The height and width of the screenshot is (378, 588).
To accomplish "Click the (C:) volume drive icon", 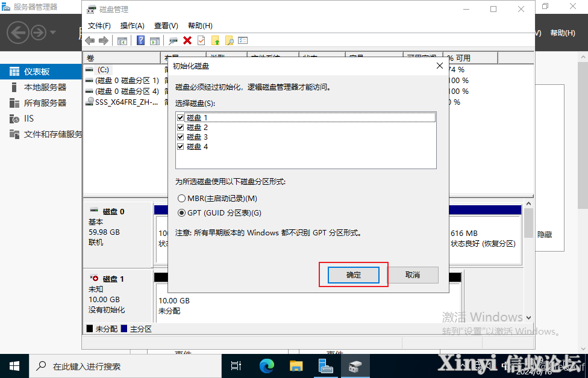I will tap(89, 70).
